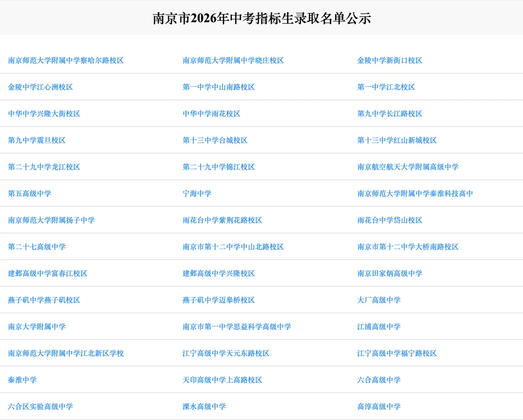
Task: Open 第二十七高级中学 link
Action: [x=37, y=247]
